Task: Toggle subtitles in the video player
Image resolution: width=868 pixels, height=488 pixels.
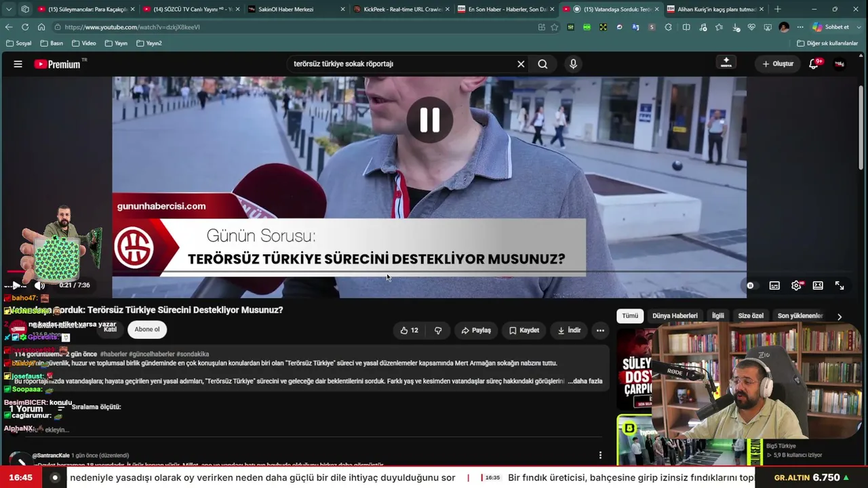Action: (x=774, y=285)
